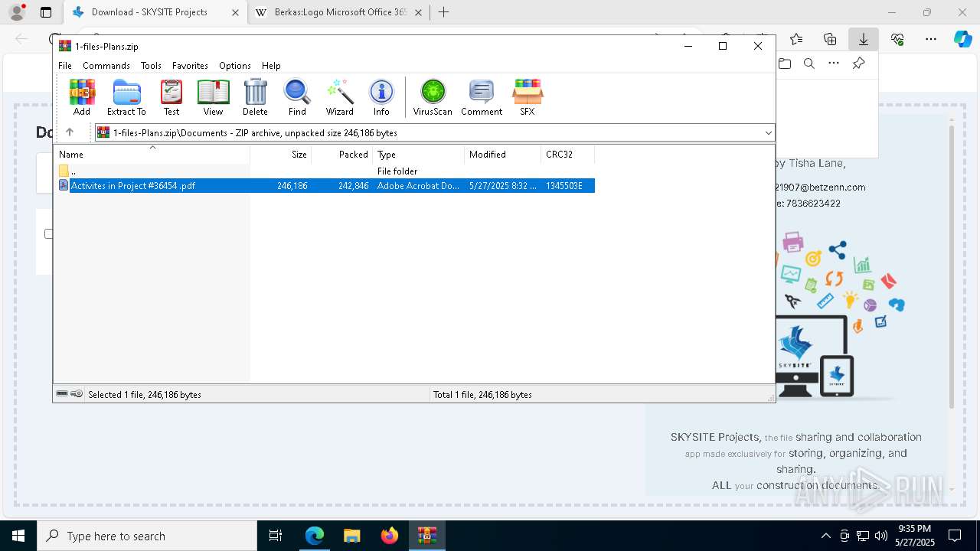Sort by the Name column header
This screenshot has height=551, width=980.
coord(152,155)
